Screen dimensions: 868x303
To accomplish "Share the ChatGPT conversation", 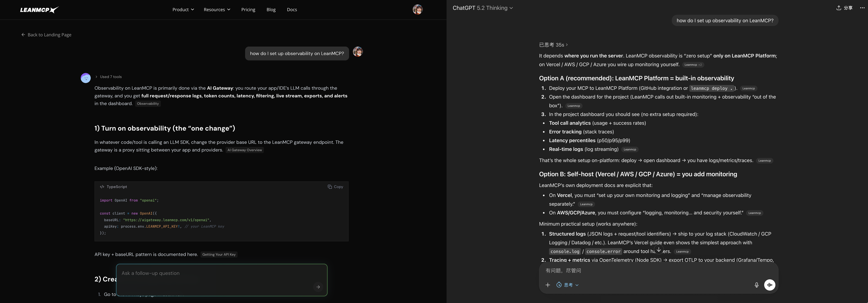I will pos(845,8).
